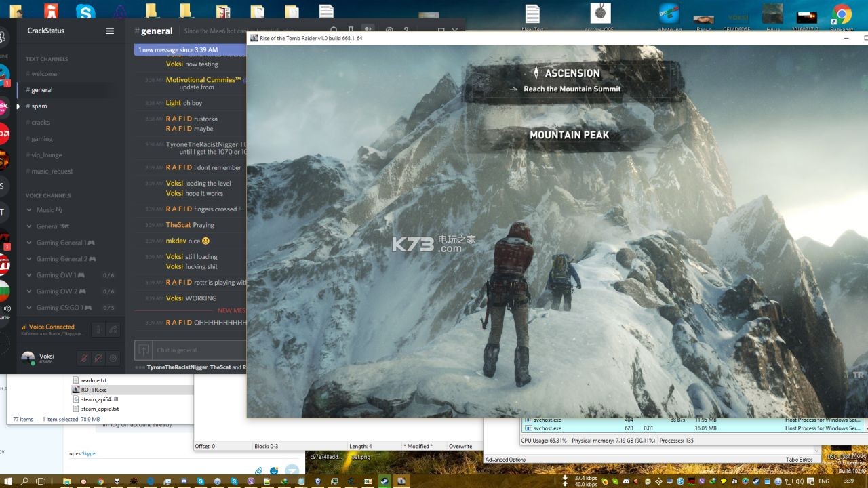Click username Light beside 'oh boy' message
This screenshot has height=488, width=868.
[174, 103]
